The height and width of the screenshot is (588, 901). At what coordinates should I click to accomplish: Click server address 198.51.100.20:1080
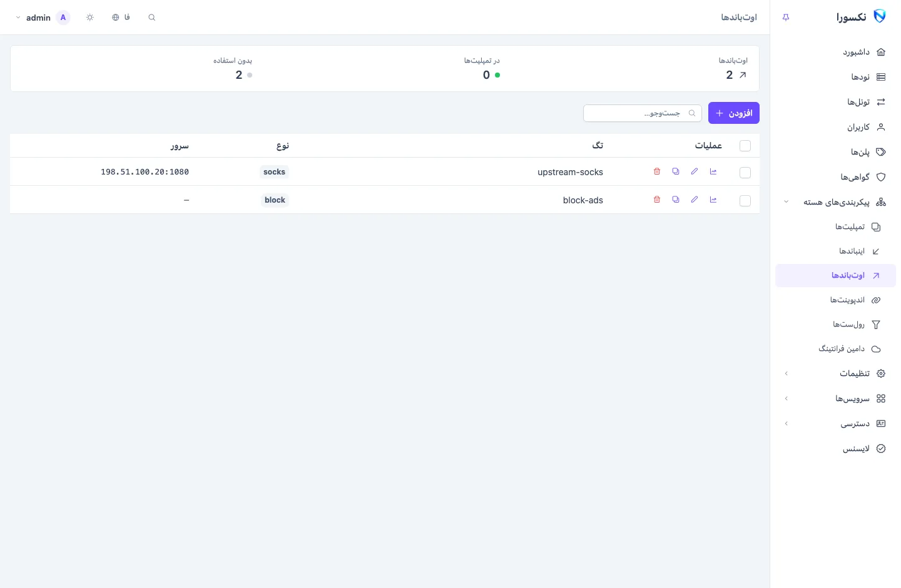(145, 172)
